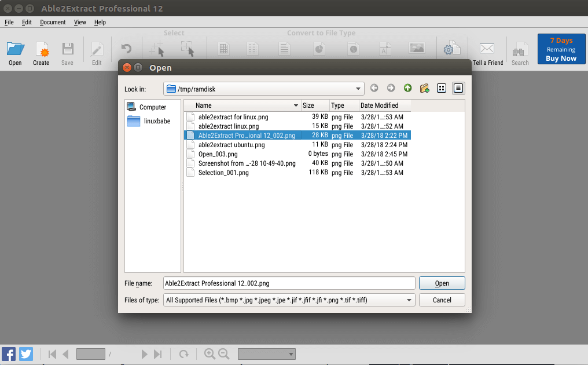Click the Name column sort header
This screenshot has height=365, width=588.
[243, 105]
